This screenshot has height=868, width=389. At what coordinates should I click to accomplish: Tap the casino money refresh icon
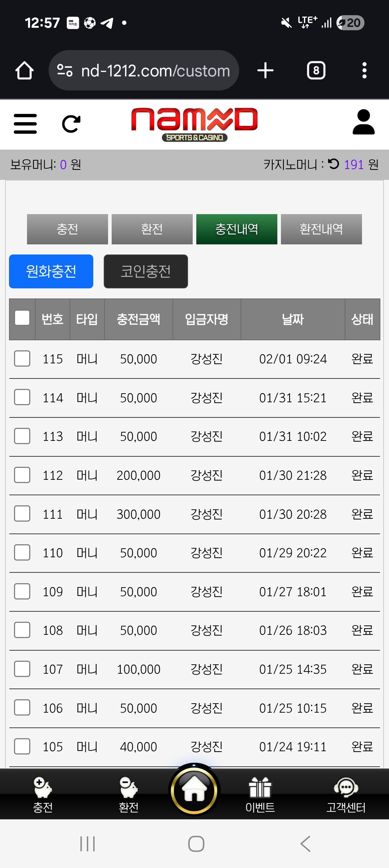[x=334, y=164]
